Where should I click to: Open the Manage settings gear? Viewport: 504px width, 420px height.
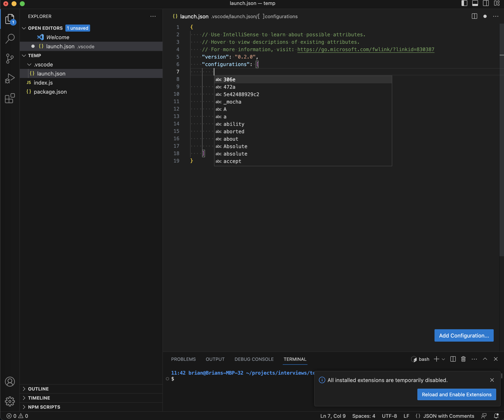[x=10, y=401]
